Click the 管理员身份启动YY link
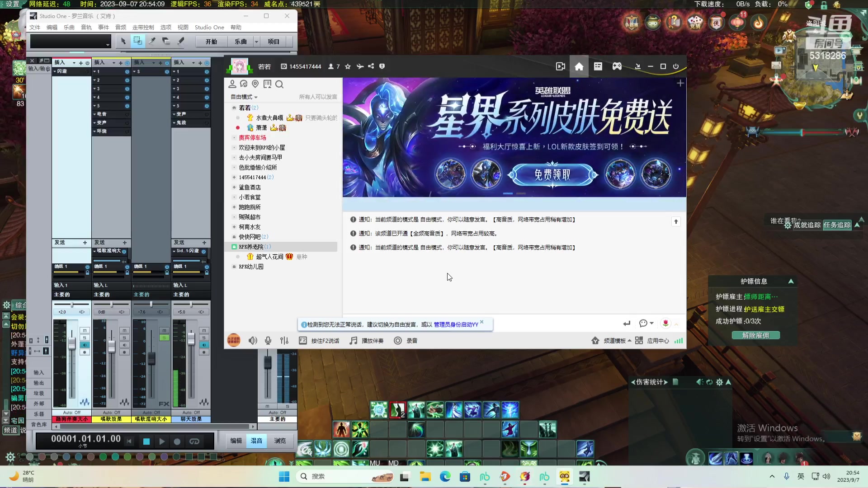 click(456, 324)
